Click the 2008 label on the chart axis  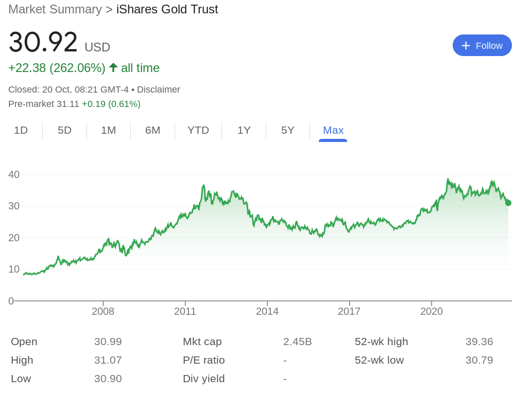click(103, 311)
